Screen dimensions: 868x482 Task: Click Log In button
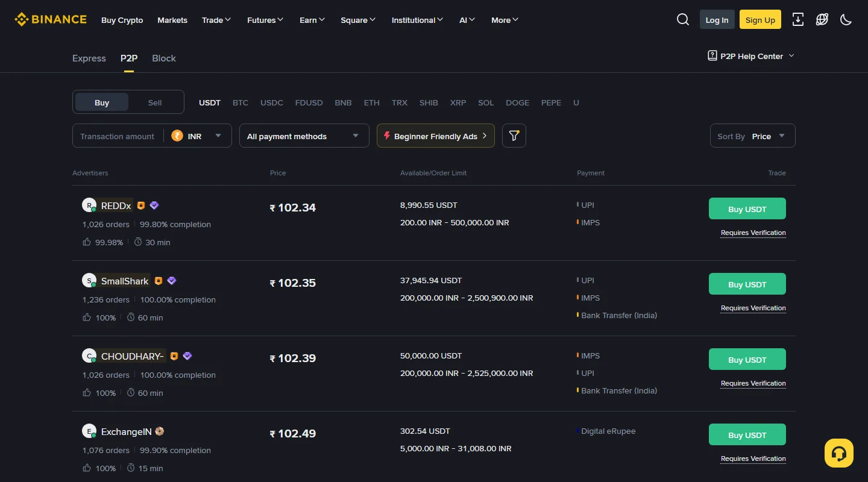point(717,19)
